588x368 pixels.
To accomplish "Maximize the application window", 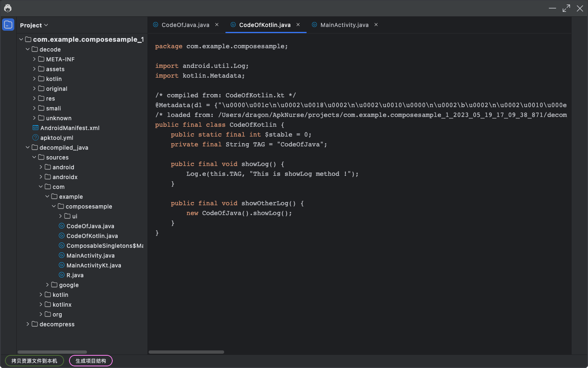I will [566, 8].
